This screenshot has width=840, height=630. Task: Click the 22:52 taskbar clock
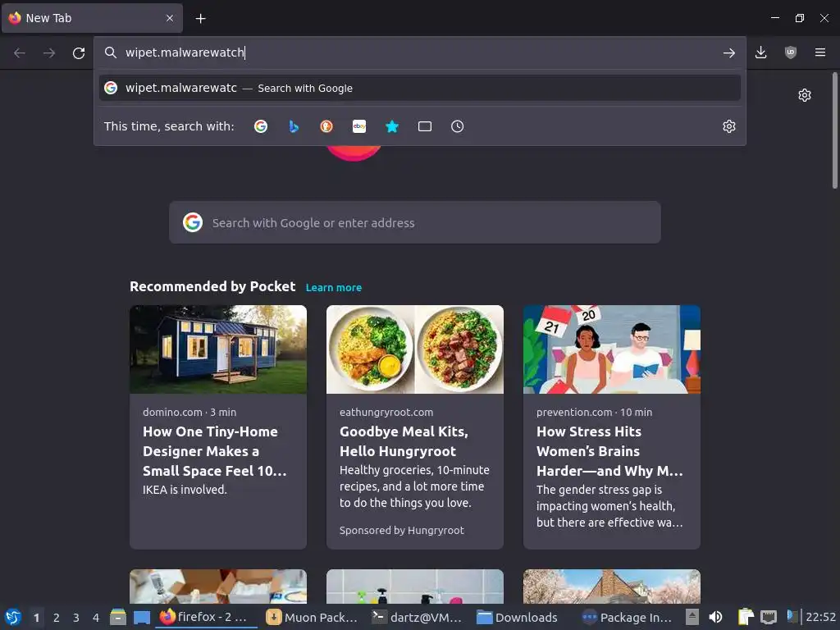tap(820, 617)
